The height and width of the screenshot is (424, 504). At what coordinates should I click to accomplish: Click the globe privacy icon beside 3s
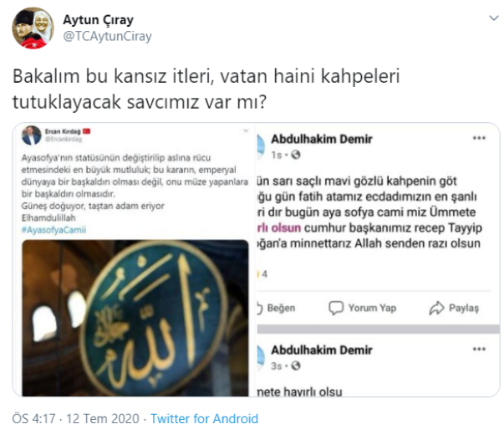(x=296, y=365)
